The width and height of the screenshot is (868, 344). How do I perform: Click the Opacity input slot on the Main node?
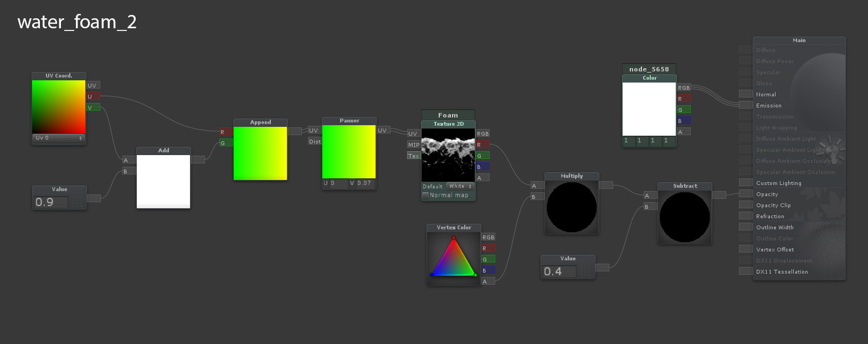tap(745, 193)
